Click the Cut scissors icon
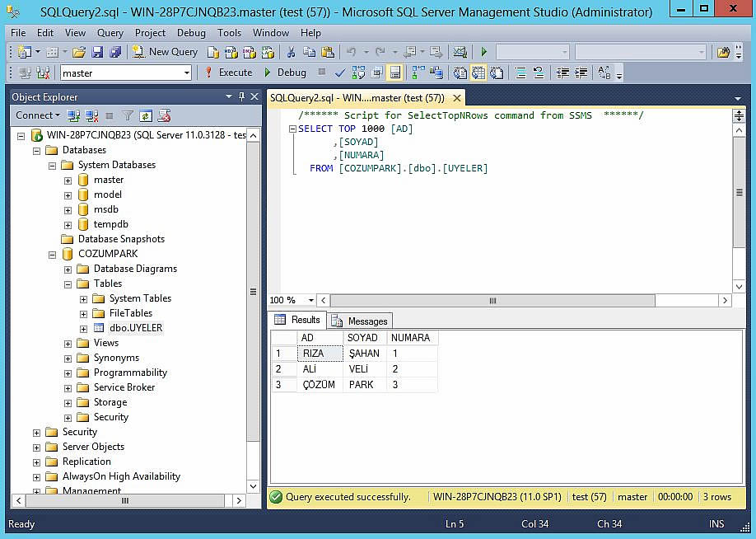Screen dimensions: 756x539 click(x=290, y=52)
